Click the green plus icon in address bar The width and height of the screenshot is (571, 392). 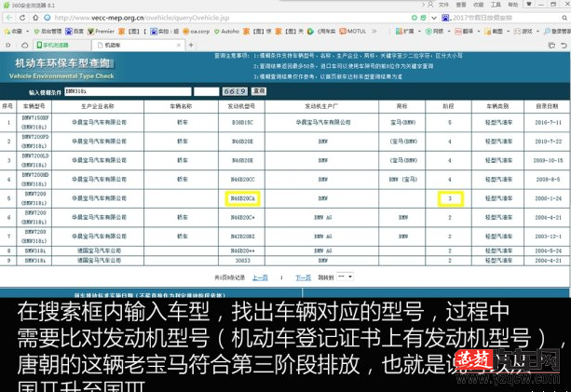coord(415,18)
